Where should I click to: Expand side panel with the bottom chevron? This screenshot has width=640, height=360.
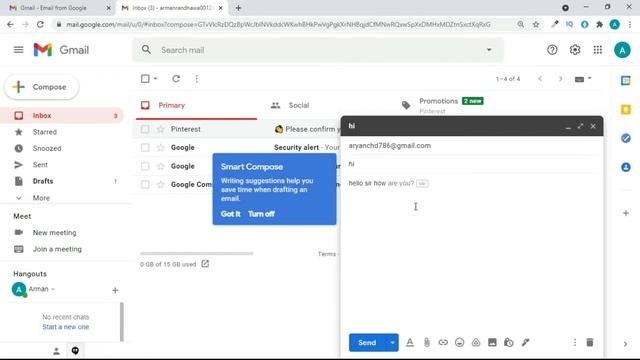point(625,344)
